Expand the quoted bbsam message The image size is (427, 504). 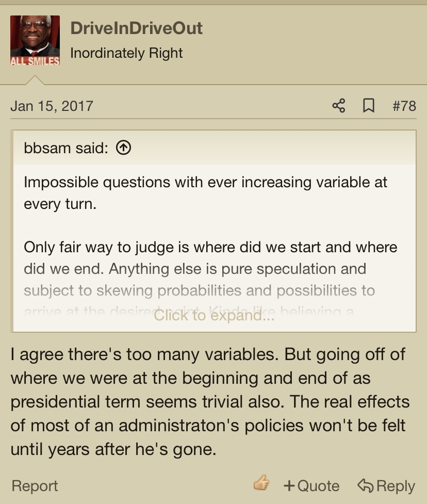tap(214, 315)
